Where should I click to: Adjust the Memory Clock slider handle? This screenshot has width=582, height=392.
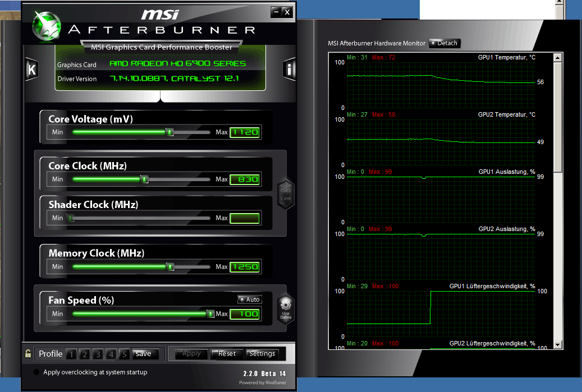pos(170,266)
